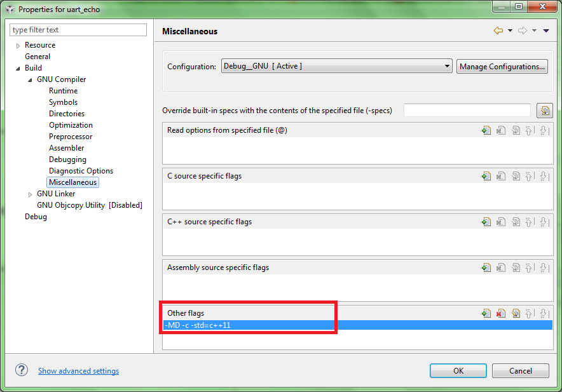
Task: Expand the Resource tree node
Action: [18, 46]
